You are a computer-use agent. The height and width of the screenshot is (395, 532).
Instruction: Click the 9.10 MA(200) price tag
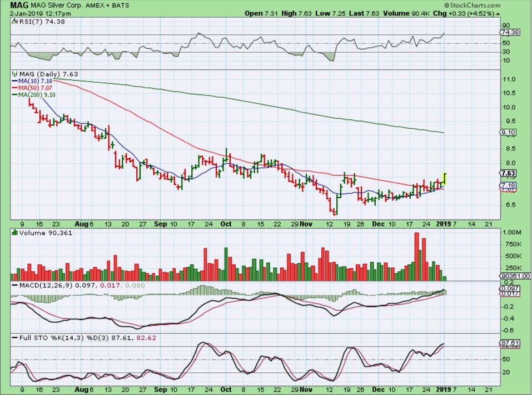coord(508,132)
